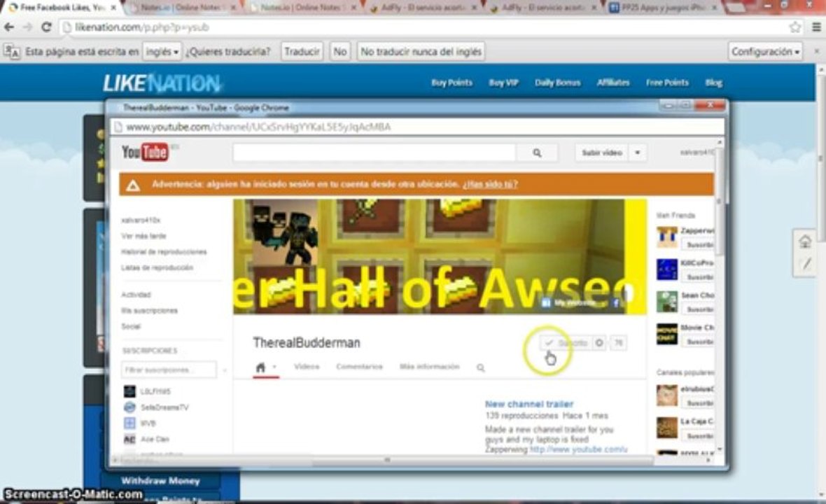Viewport: 826px width, 504px height.
Task: Click Withdraw Money on LikeNation page
Action: [160, 481]
